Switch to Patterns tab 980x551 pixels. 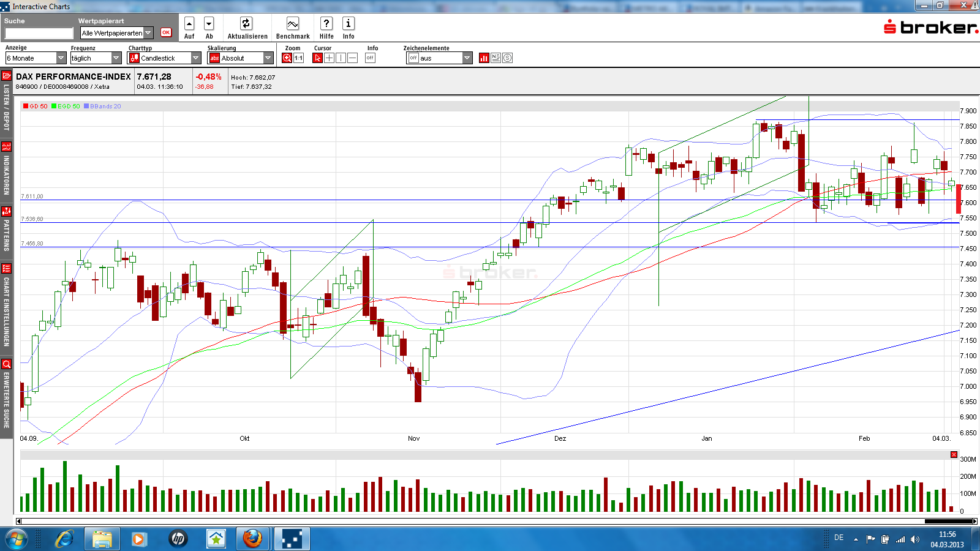[x=6, y=235]
